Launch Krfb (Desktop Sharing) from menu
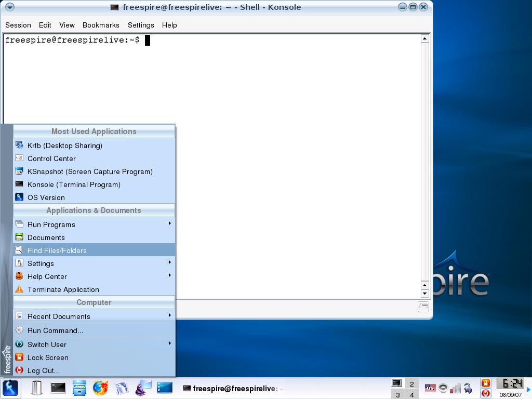The height and width of the screenshot is (399, 532). [94, 145]
